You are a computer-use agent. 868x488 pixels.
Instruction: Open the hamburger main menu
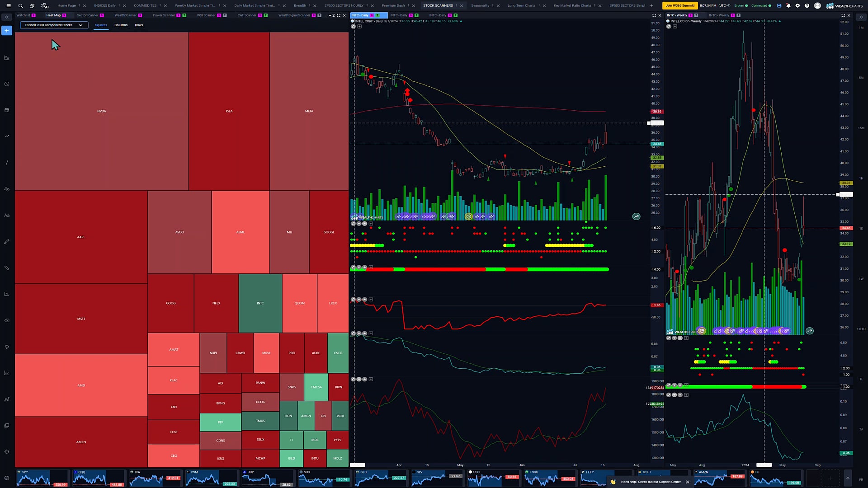pyautogui.click(x=8, y=6)
